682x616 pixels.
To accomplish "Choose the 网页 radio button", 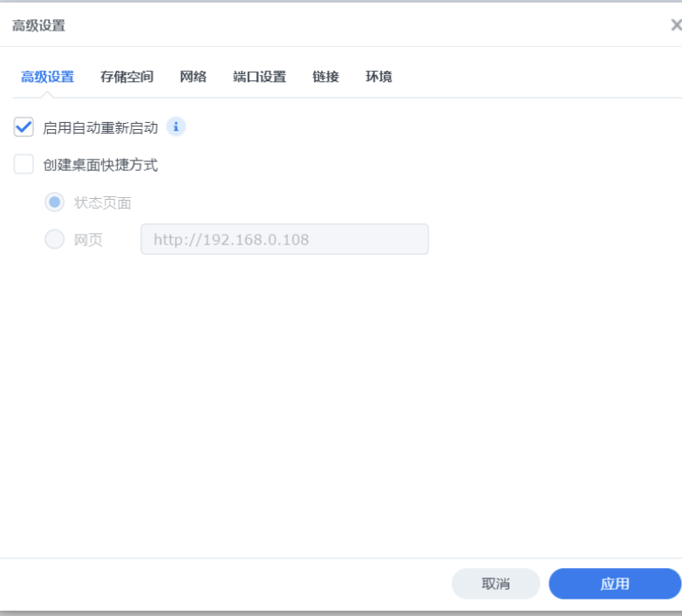I will pos(55,239).
